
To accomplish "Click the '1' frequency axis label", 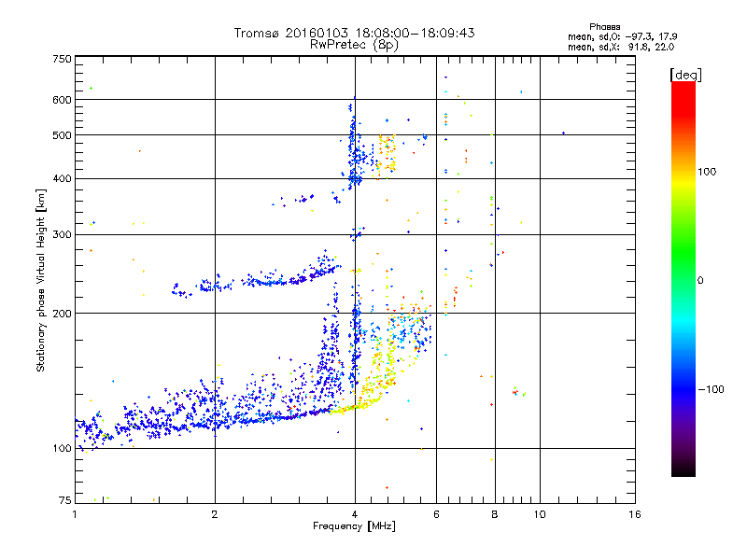I will point(75,514).
